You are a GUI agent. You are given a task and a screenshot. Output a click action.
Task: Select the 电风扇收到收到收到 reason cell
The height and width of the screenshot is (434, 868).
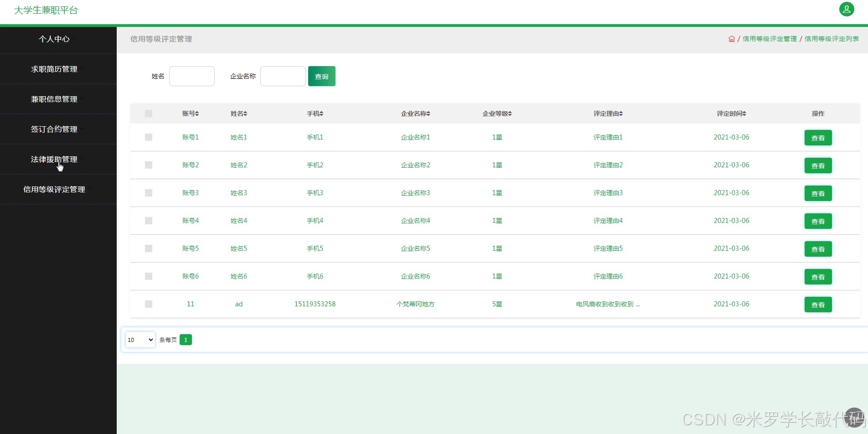pos(608,304)
